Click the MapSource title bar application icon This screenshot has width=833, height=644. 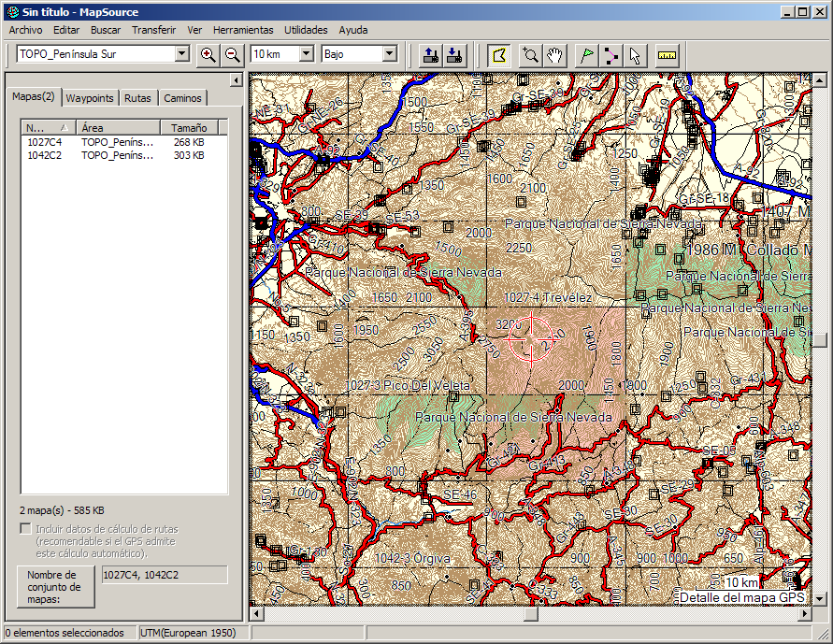point(13,11)
